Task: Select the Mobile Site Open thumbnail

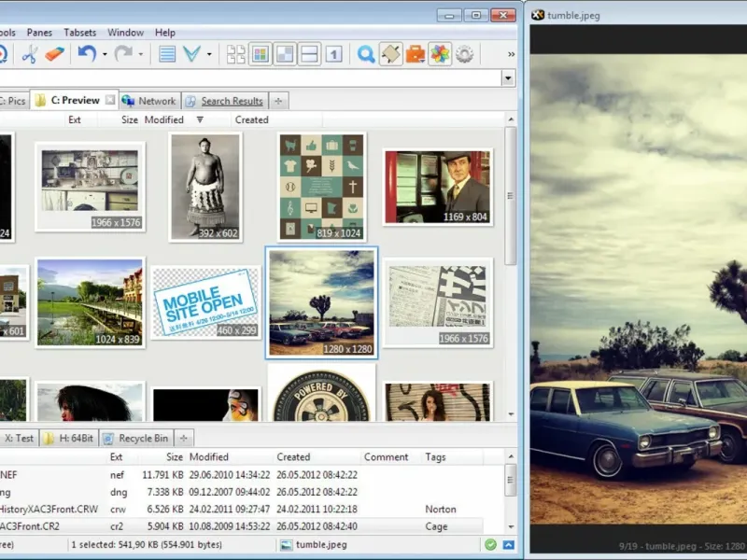Action: pos(205,302)
